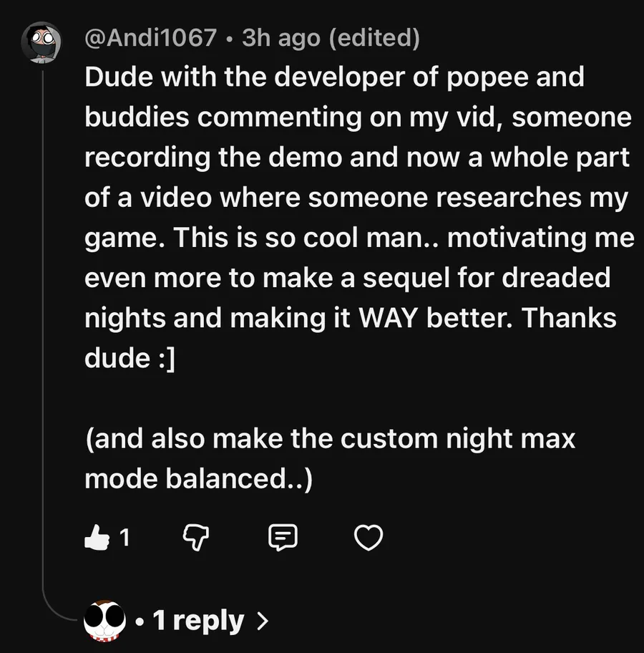This screenshot has height=653, width=644.
Task: Open Andi1067's profile avatar
Action: point(42,43)
